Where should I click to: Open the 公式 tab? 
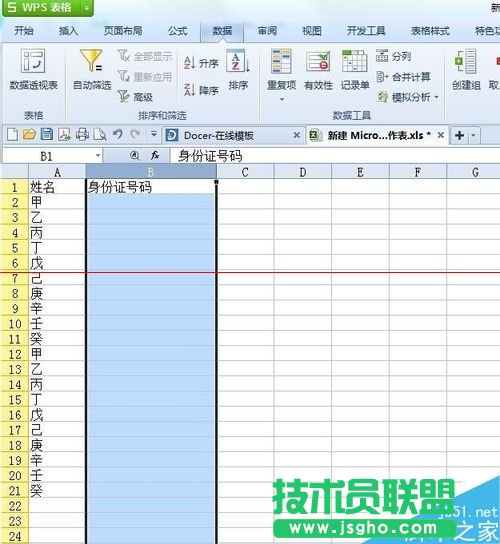(x=177, y=31)
